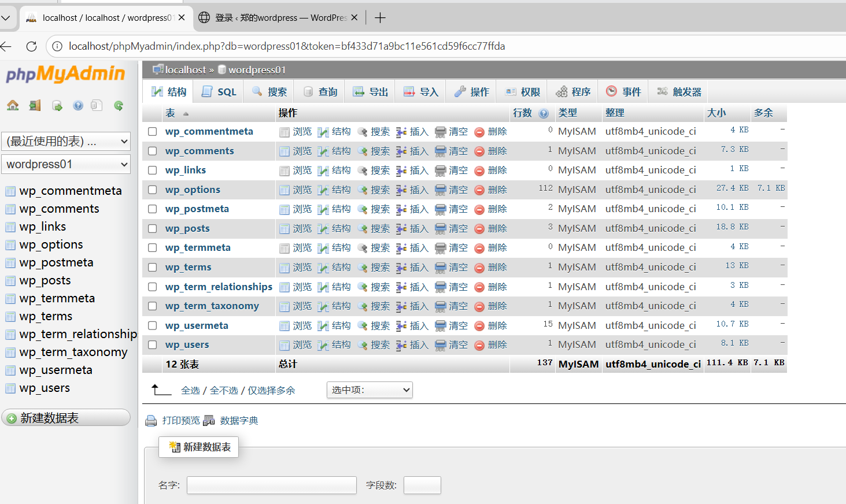Click browser refresh button
846x504 pixels.
point(32,46)
